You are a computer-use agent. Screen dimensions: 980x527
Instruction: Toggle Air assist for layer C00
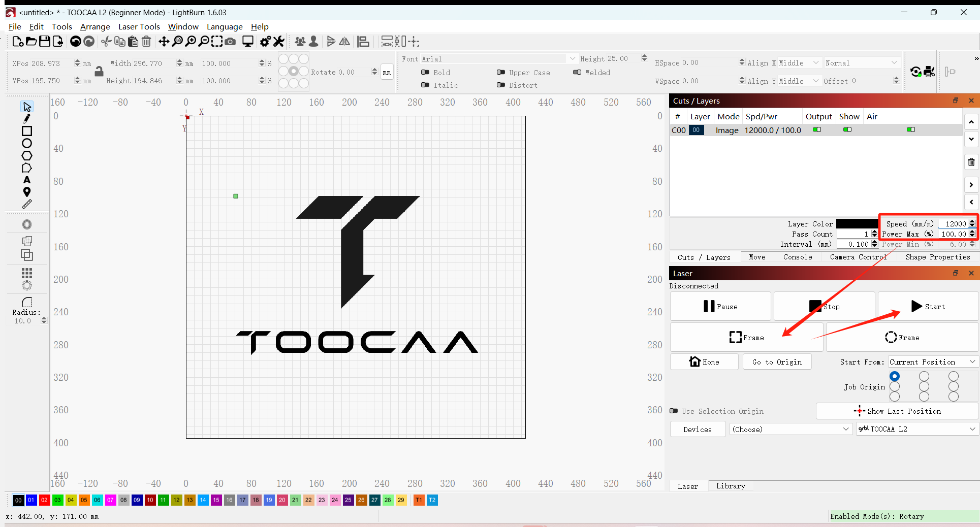point(911,129)
